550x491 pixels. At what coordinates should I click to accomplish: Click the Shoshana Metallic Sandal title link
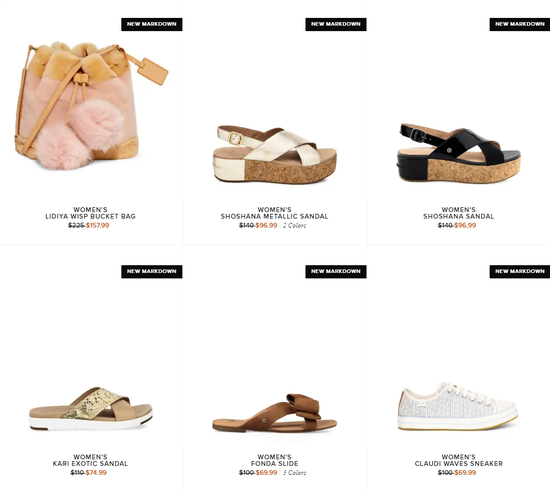tap(274, 213)
